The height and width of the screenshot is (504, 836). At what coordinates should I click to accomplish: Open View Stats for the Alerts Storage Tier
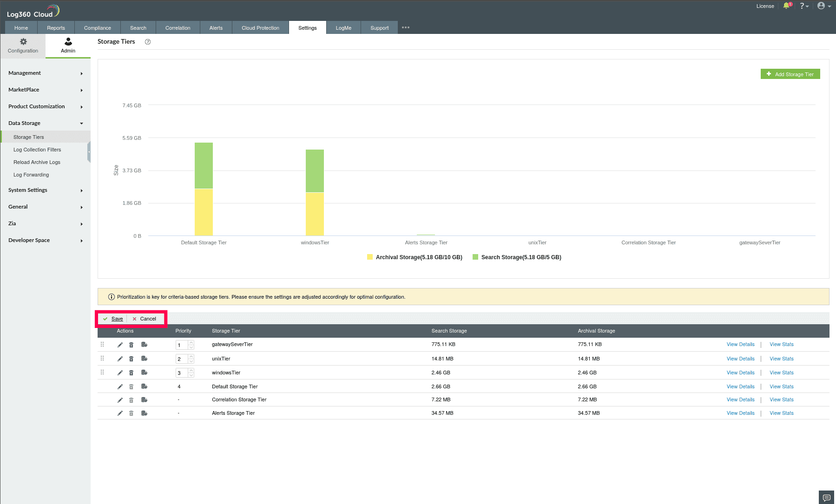pos(781,413)
